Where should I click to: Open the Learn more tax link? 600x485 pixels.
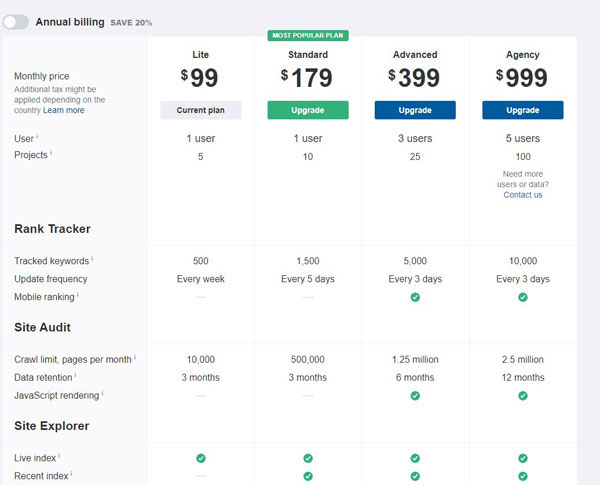[64, 110]
